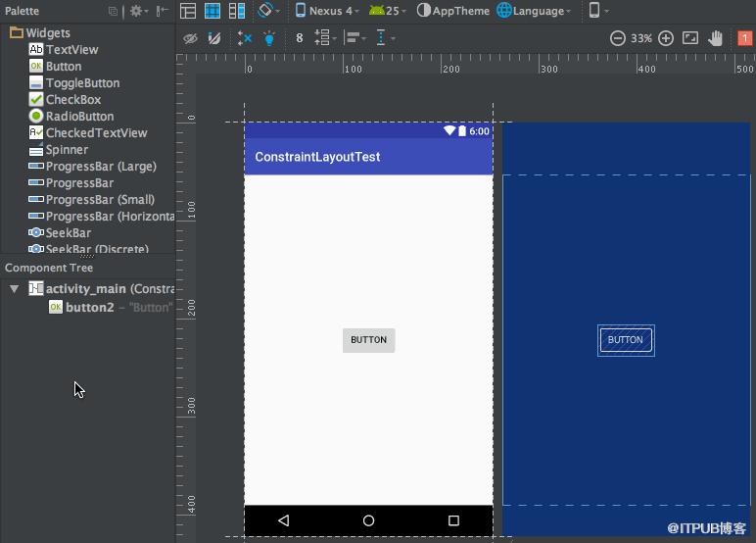Open the warnings indicator showing 1
The height and width of the screenshot is (543, 756).
click(x=744, y=37)
